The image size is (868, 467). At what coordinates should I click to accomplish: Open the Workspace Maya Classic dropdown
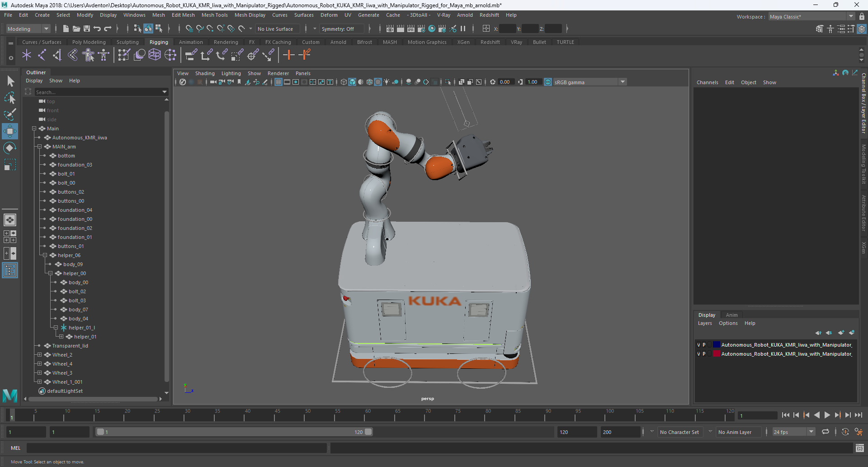click(x=811, y=17)
